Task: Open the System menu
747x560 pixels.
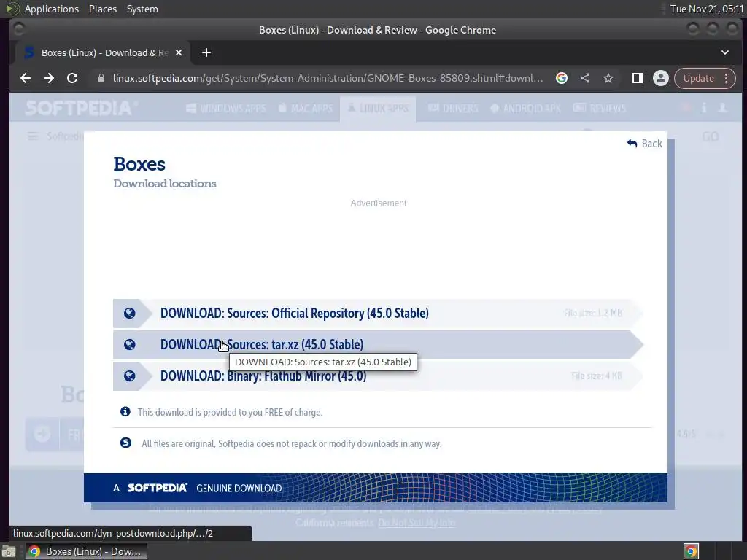Action: (x=142, y=9)
